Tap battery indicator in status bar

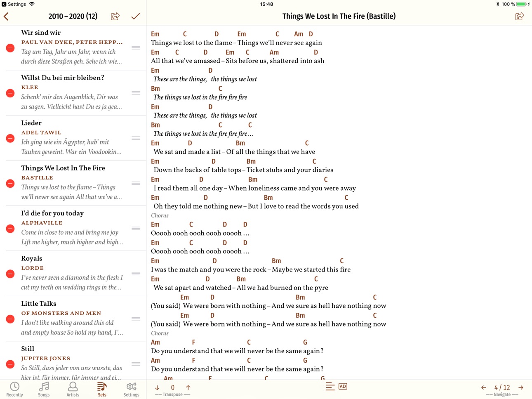coord(522,4)
